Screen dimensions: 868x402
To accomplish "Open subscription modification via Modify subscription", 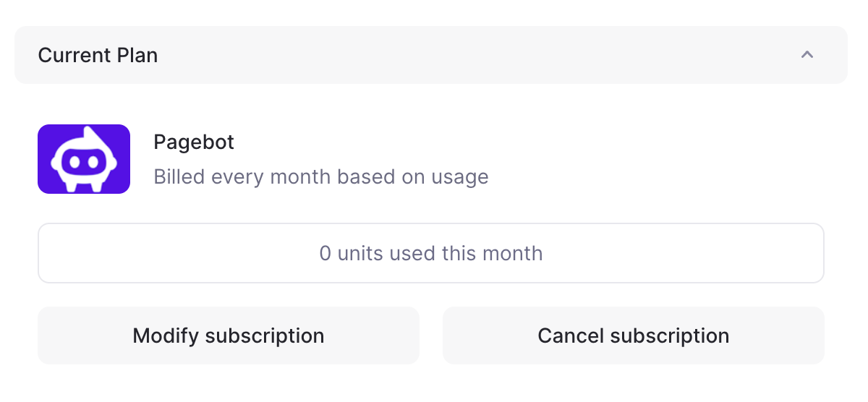I will coord(229,335).
